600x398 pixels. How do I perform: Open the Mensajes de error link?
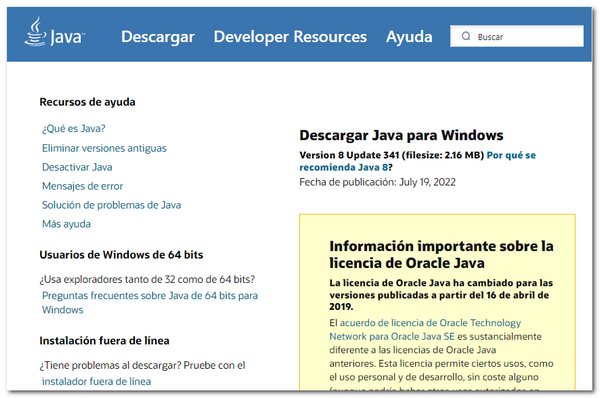[x=82, y=186]
